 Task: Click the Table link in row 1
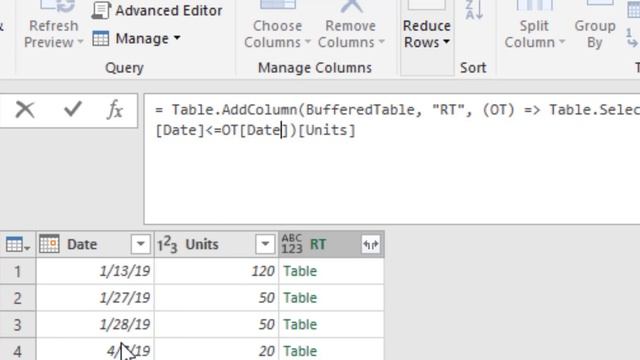pyautogui.click(x=300, y=271)
